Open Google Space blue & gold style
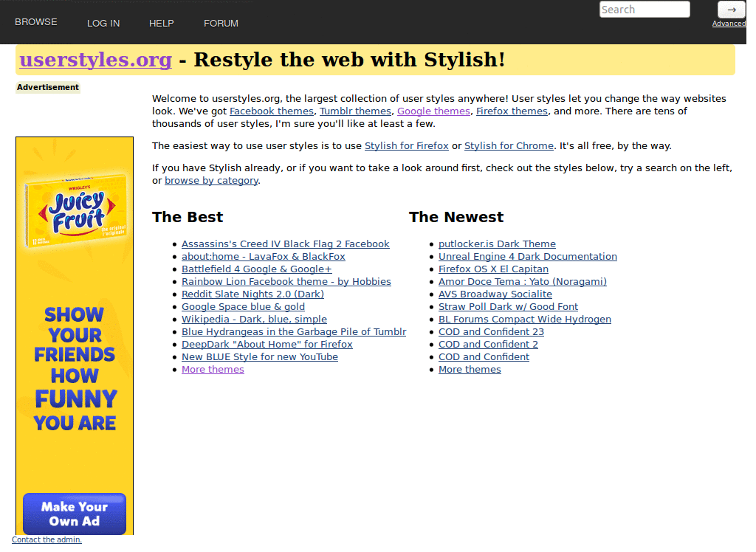 pyautogui.click(x=243, y=306)
